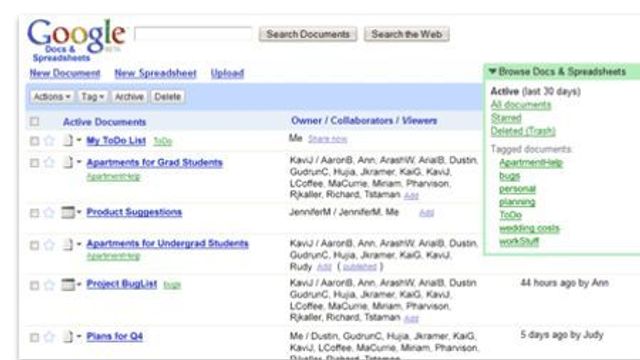Image resolution: width=640 pixels, height=360 pixels.
Task: Check the Product Suggestions row checkbox
Action: pos(35,213)
